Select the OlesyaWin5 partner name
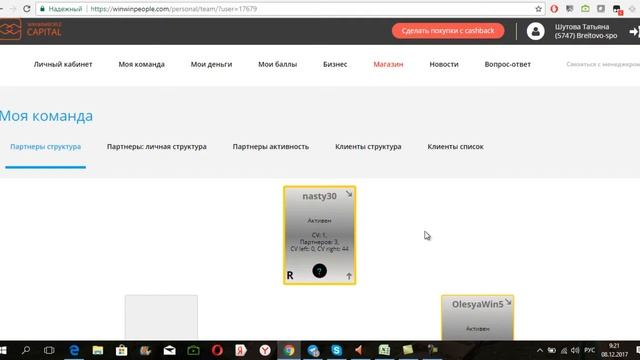Screen dimensions: 640x360 tap(478, 304)
